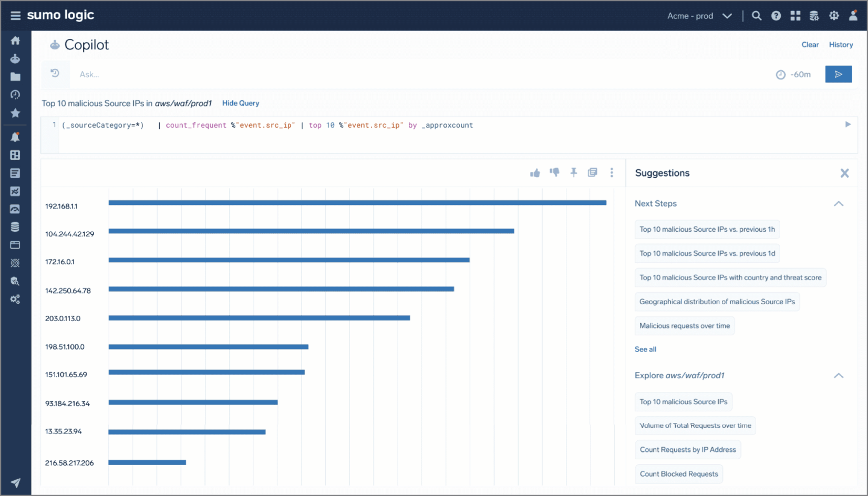Open the Copilot icon in left sidebar
The width and height of the screenshot is (868, 496).
15,59
